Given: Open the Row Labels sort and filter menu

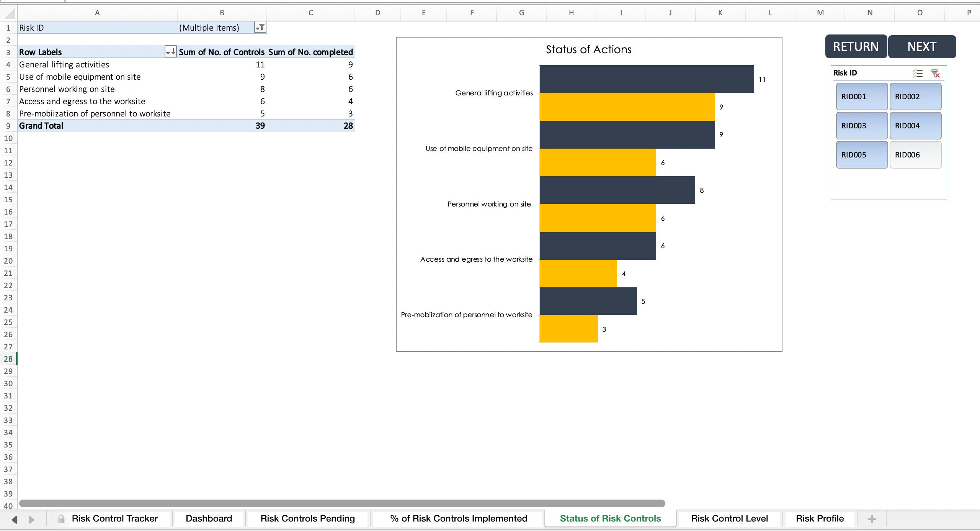Looking at the screenshot, I should click(x=170, y=52).
